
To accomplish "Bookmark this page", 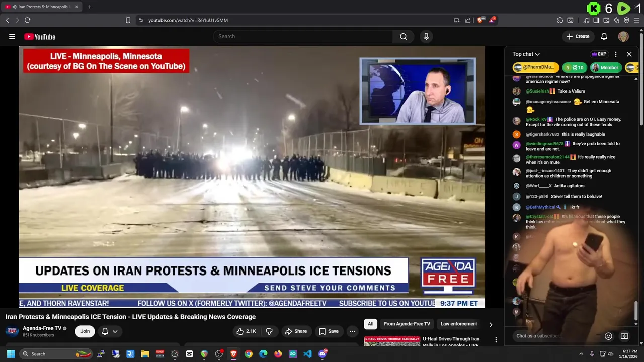I will click(128, 20).
